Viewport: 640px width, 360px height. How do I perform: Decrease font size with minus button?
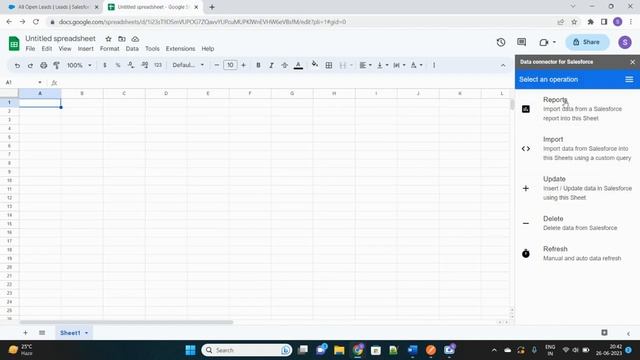[x=217, y=65]
